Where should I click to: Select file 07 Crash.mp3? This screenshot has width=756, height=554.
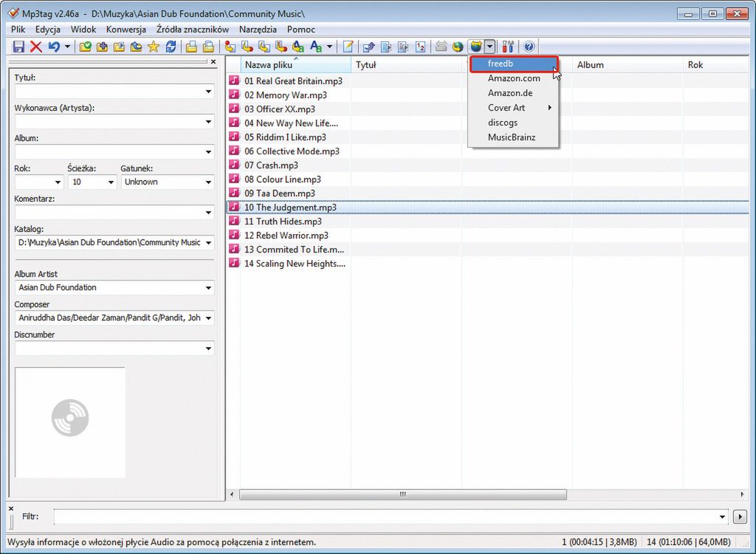[x=271, y=165]
